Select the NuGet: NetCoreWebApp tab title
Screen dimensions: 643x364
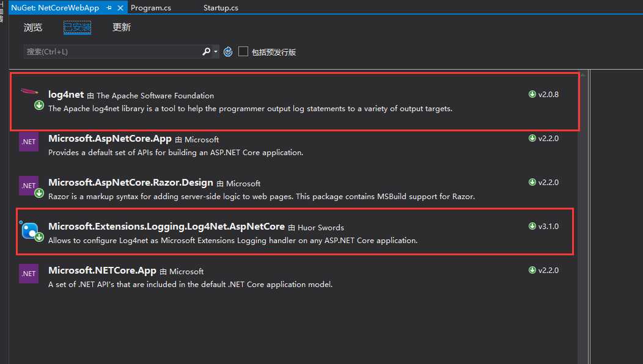point(55,8)
